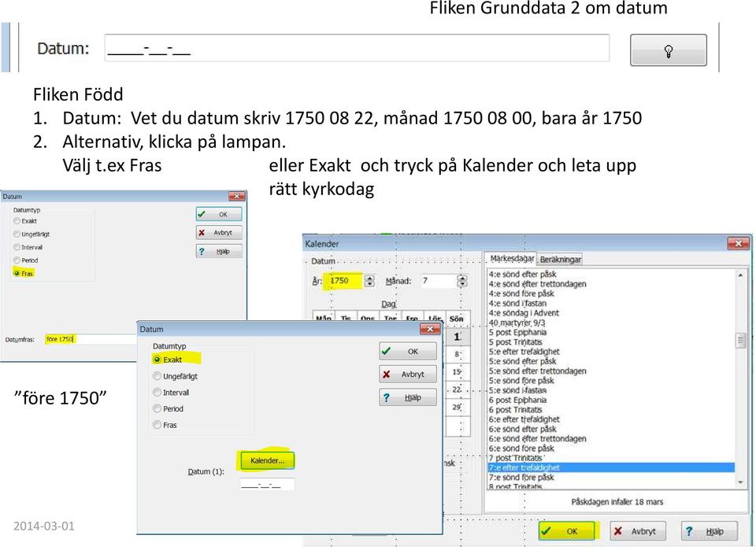Click into the top Datum input field
Image resolution: width=756 pixels, height=550 pixels.
pyautogui.click(x=357, y=48)
